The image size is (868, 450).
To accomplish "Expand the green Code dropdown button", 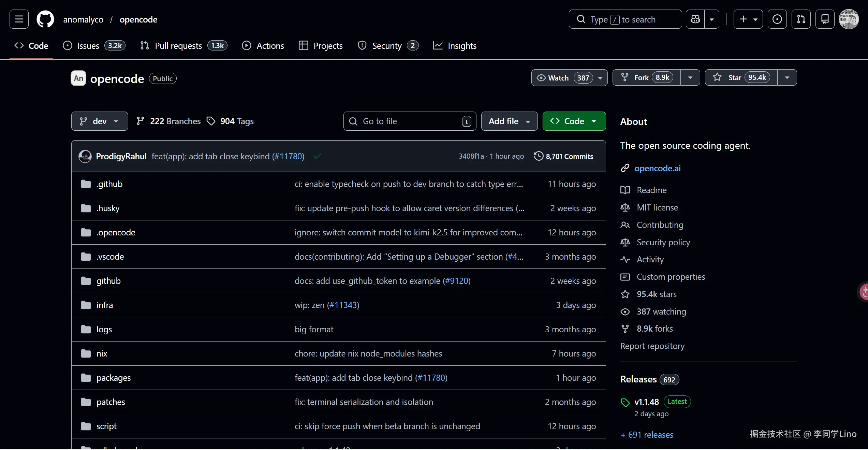I will point(574,121).
